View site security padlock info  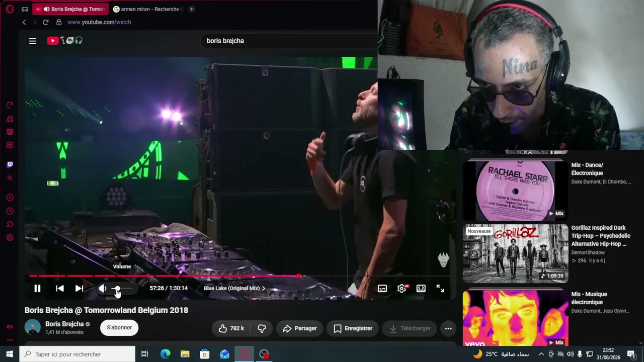(x=59, y=22)
